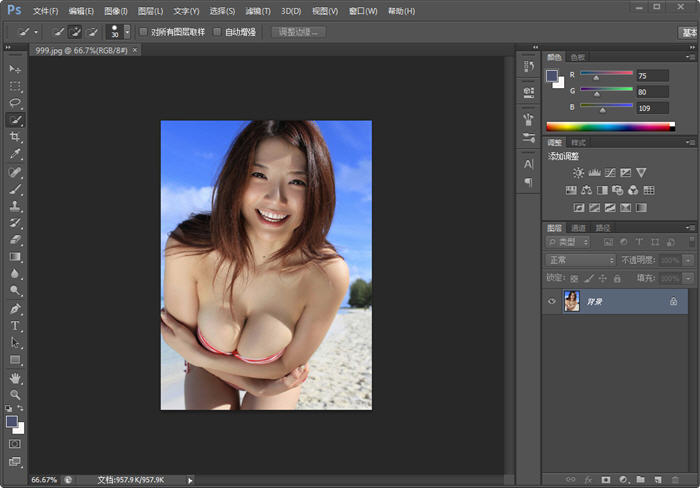The image size is (700, 488).
Task: Swap foreground and background colors
Action: tap(20, 408)
